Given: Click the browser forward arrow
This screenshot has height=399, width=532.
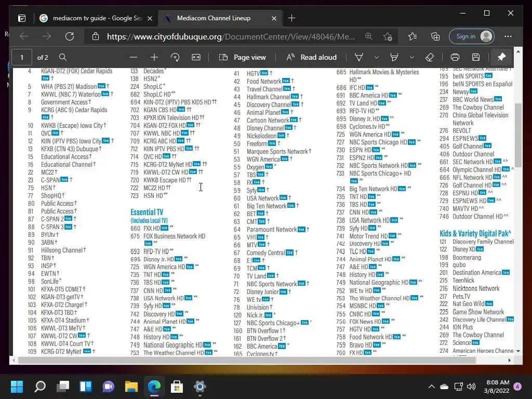Looking at the screenshot, I should [x=47, y=36].
